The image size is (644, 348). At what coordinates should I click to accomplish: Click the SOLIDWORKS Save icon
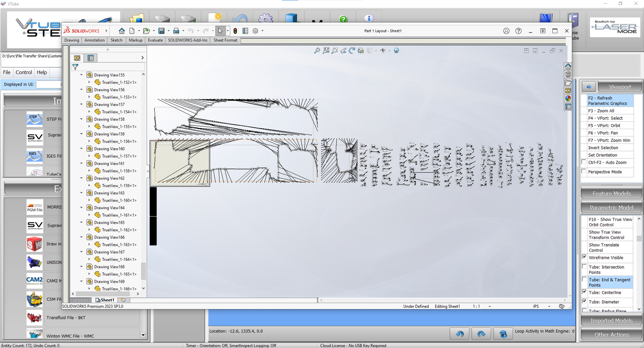click(161, 31)
